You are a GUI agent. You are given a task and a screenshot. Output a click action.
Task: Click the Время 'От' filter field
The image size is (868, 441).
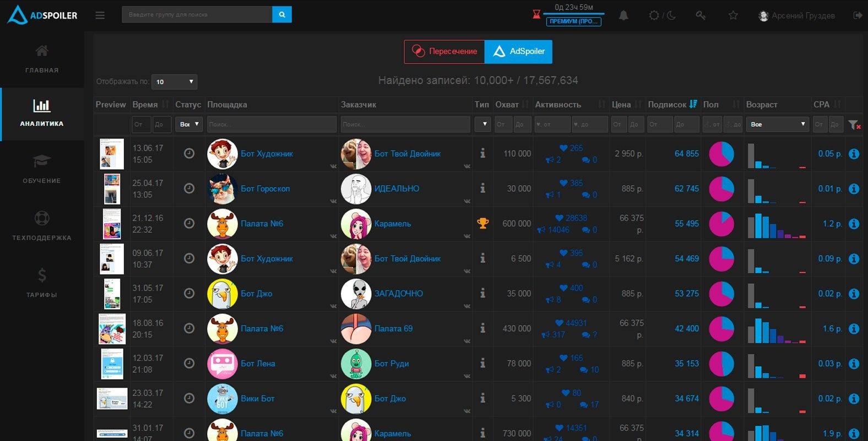[142, 124]
